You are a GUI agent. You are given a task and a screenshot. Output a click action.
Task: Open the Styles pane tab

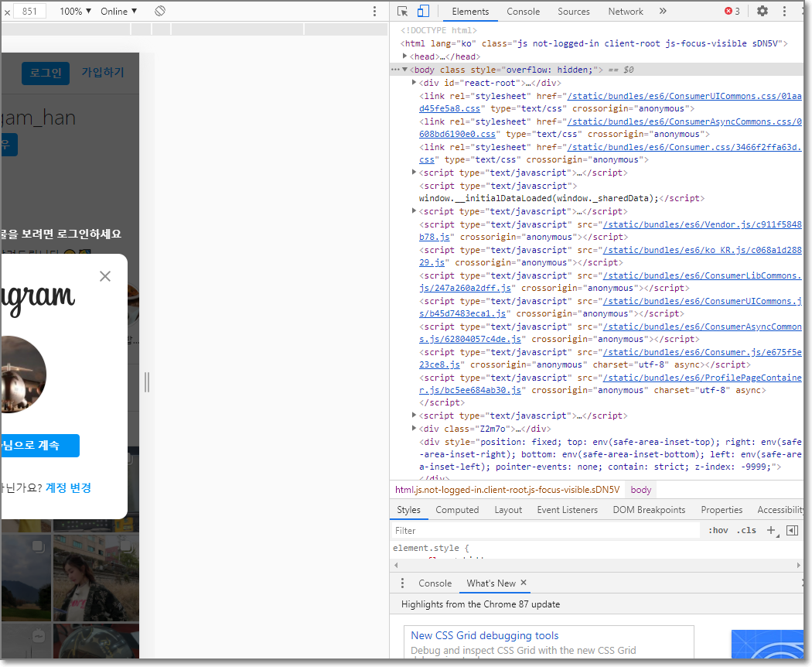click(408, 510)
